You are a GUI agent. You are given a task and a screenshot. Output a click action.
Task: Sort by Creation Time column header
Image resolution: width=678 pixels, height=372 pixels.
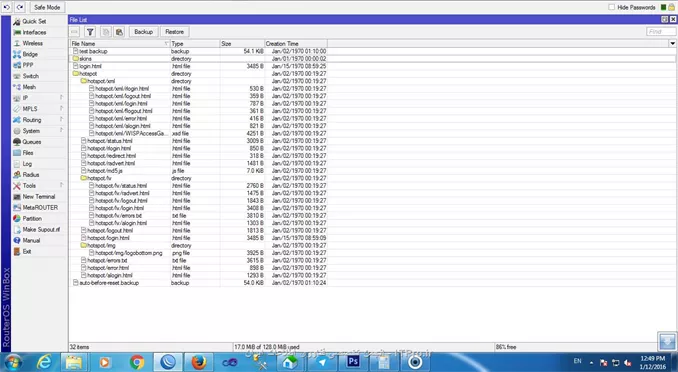[296, 44]
